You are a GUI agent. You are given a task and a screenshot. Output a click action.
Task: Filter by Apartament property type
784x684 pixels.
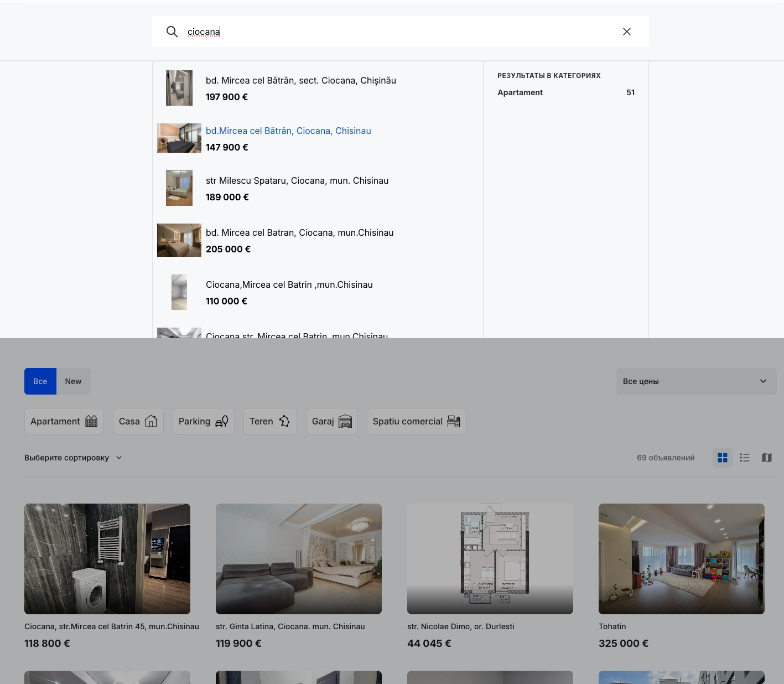point(64,421)
